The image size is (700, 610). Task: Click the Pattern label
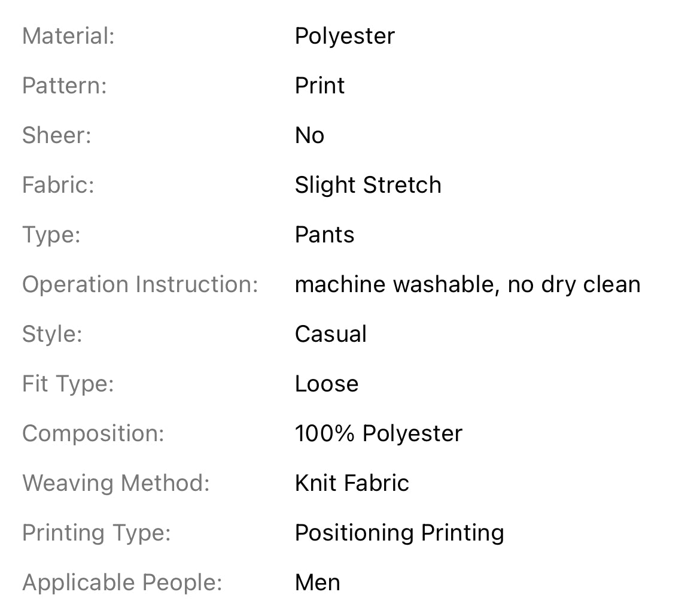64,86
